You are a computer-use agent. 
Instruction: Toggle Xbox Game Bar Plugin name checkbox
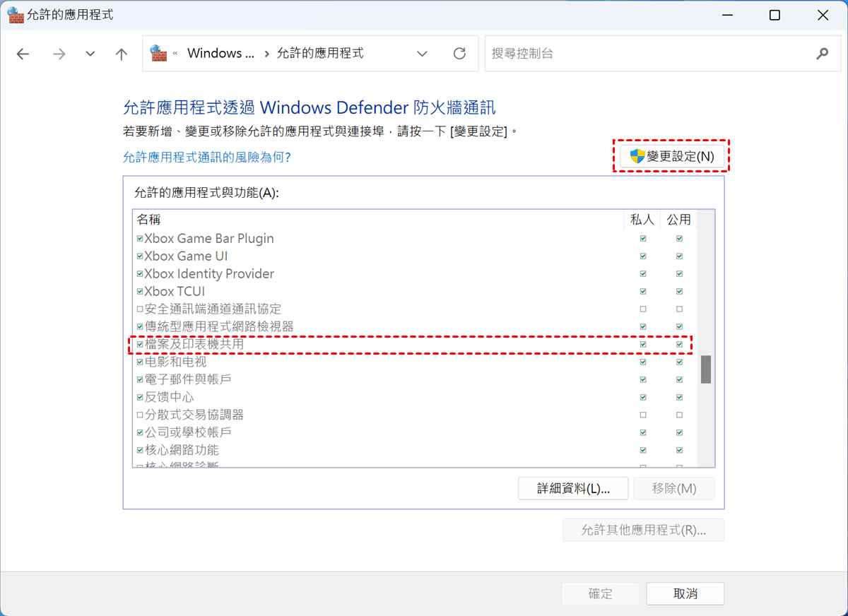[139, 239]
